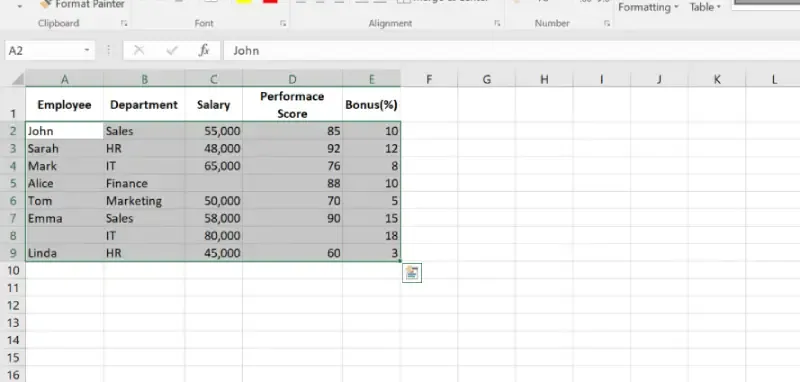This screenshot has height=382, width=800.
Task: Select the Finance department cell
Action: (x=144, y=183)
